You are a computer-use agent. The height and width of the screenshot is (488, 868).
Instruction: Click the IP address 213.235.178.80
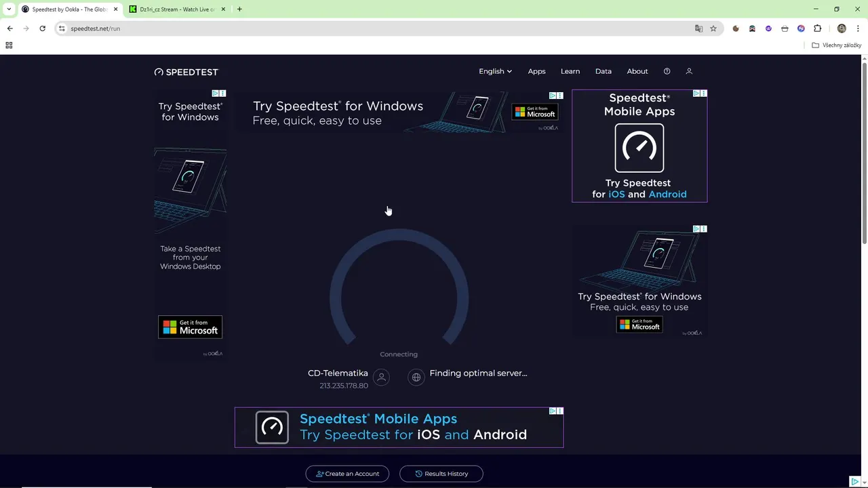tap(344, 386)
